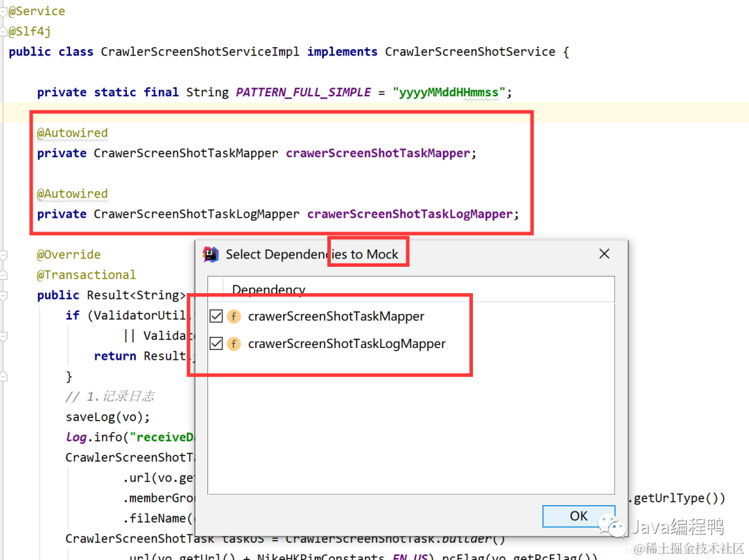Click the OK button in the dialog

click(x=578, y=516)
